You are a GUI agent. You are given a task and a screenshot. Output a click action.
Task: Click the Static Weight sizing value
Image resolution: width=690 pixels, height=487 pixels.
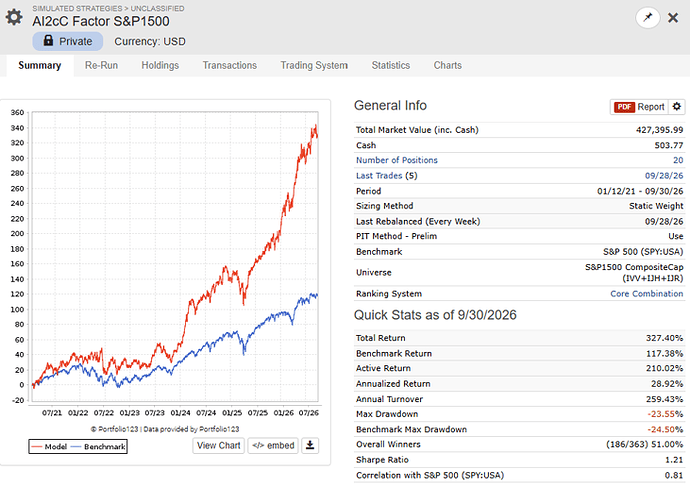656,206
